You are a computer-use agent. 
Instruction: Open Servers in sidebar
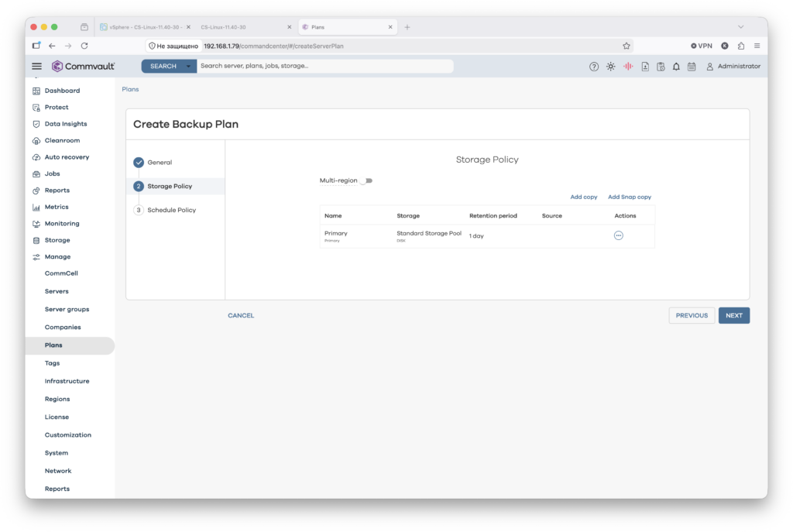57,292
